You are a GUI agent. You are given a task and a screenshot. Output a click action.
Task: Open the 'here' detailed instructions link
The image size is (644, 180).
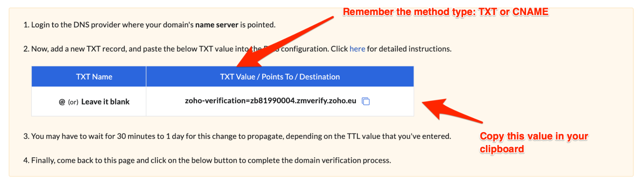tap(357, 49)
